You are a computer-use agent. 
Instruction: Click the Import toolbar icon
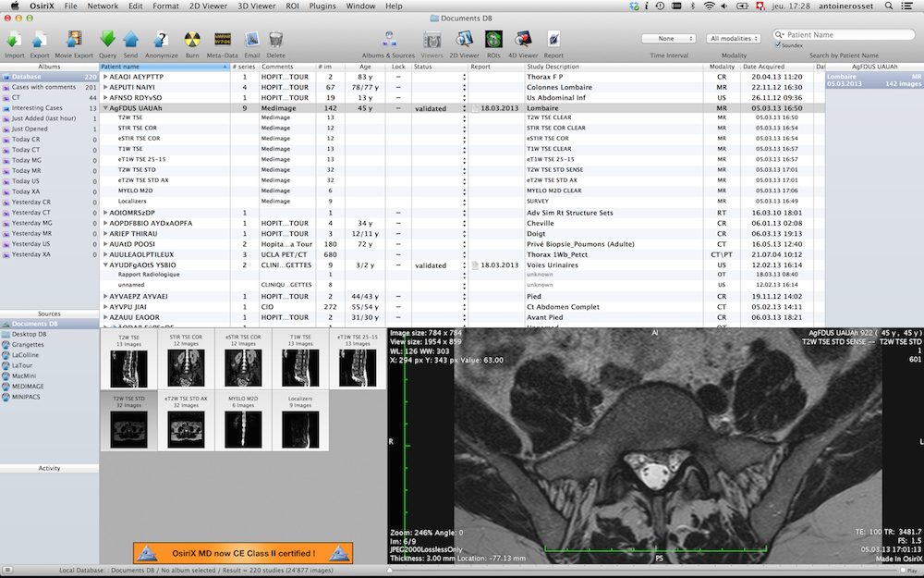[14, 40]
